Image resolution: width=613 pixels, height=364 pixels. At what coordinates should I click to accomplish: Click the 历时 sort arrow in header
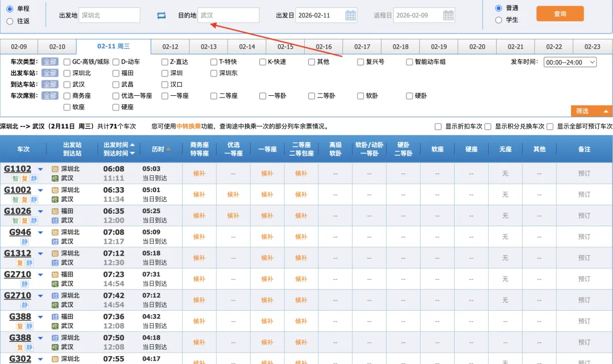click(169, 149)
